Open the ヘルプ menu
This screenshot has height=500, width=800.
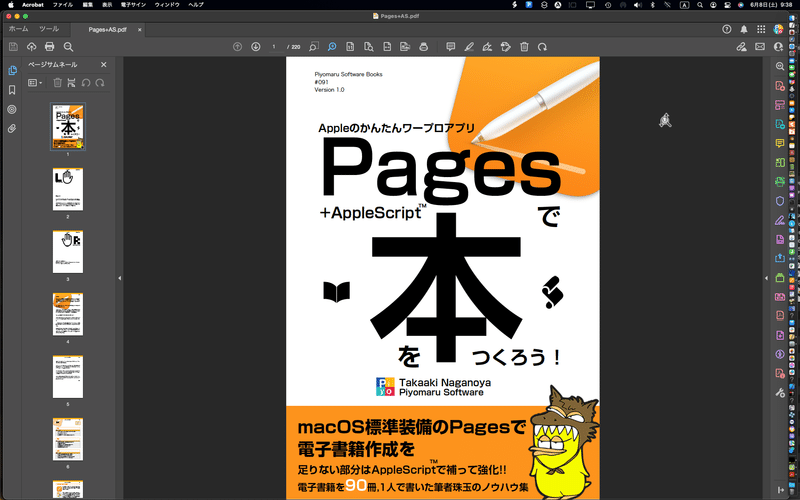coord(196,5)
